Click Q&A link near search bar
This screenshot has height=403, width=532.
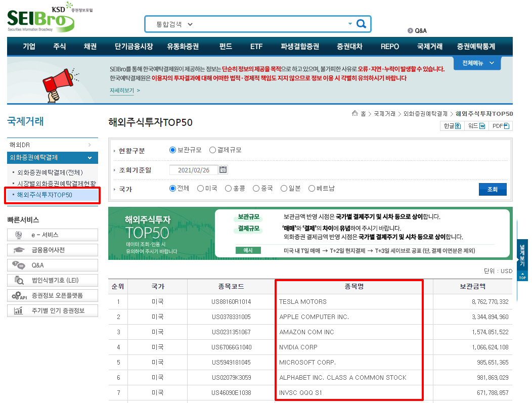pos(417,30)
